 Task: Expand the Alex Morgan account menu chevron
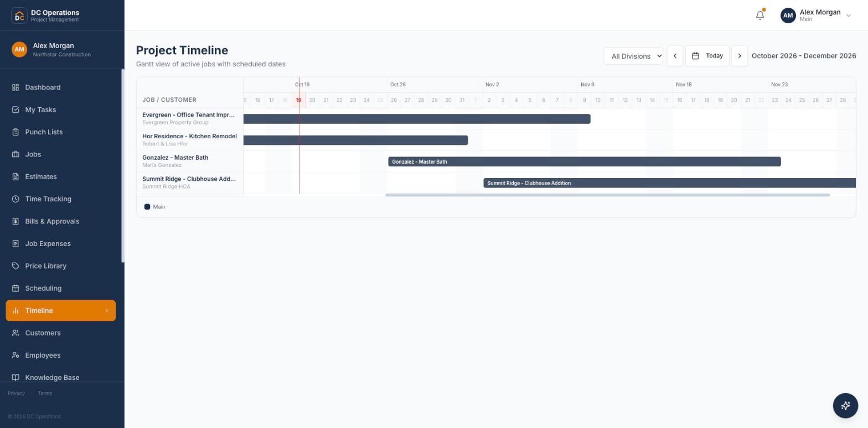848,15
